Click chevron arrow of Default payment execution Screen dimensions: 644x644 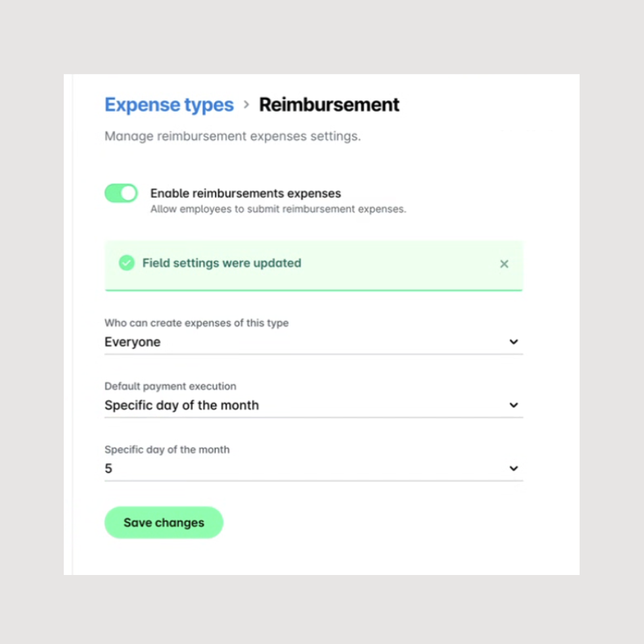514,405
